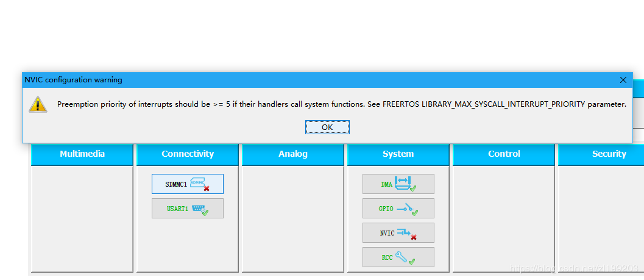Image resolution: width=644 pixels, height=280 pixels.
Task: Open the SDMMC1 peripheral configuration
Action: point(188,184)
